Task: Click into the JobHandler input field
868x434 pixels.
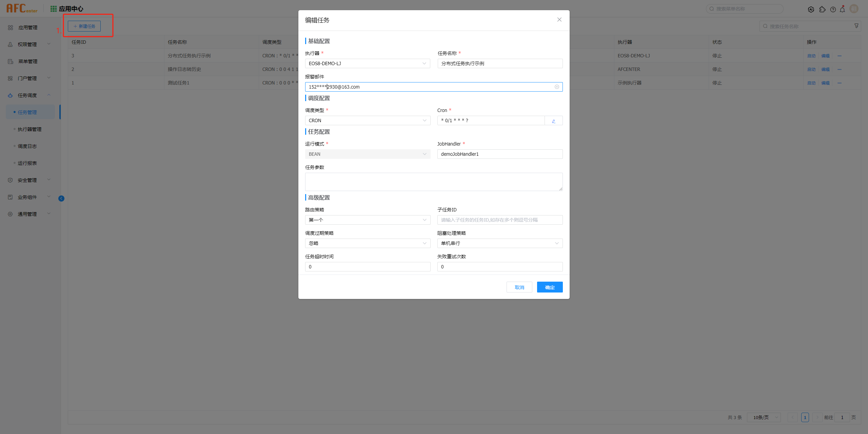Action: point(499,154)
